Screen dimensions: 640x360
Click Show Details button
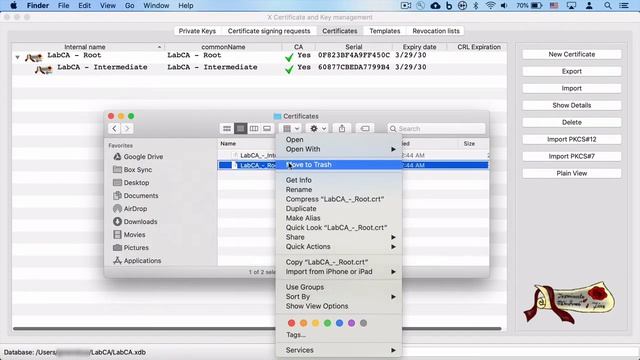click(x=571, y=105)
